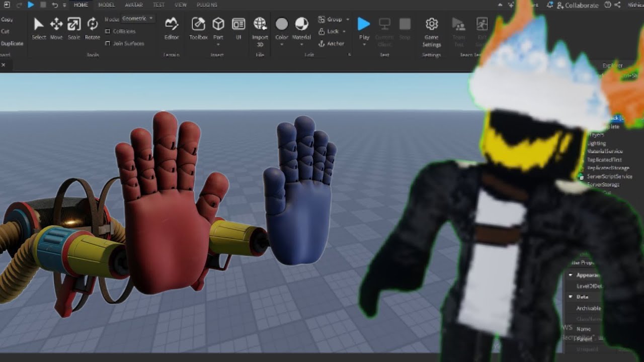
Task: Select ReplicatedFirst in Explorer
Action: point(605,160)
